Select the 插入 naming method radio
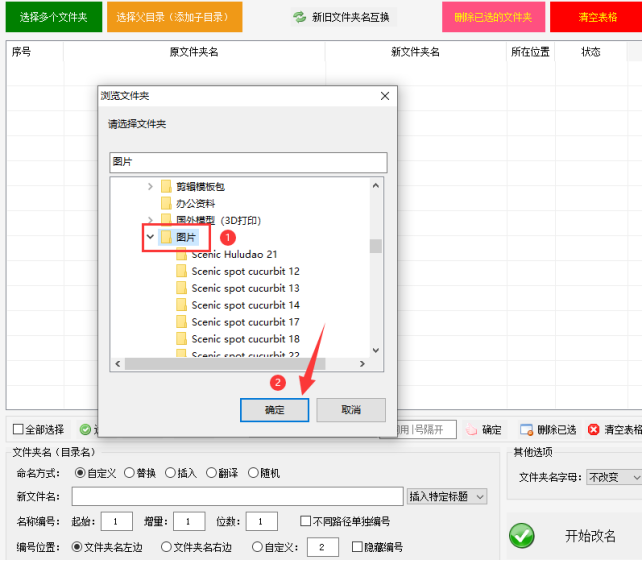 170,473
